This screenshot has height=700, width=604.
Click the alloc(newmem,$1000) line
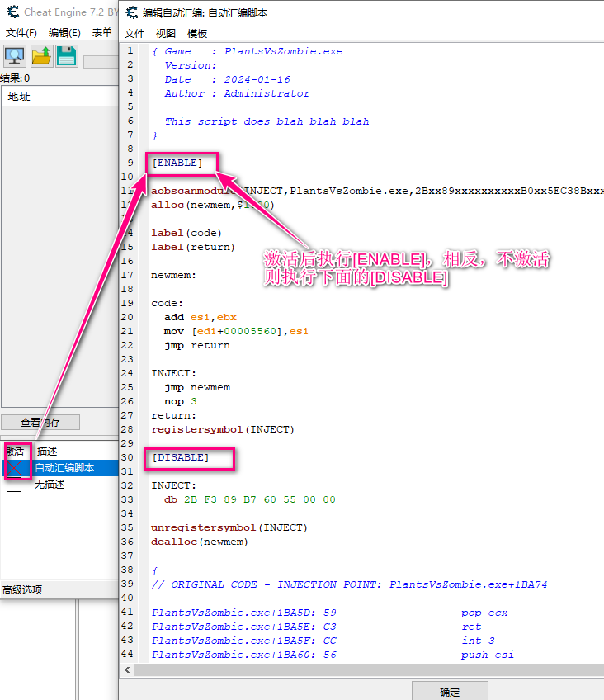coord(212,205)
